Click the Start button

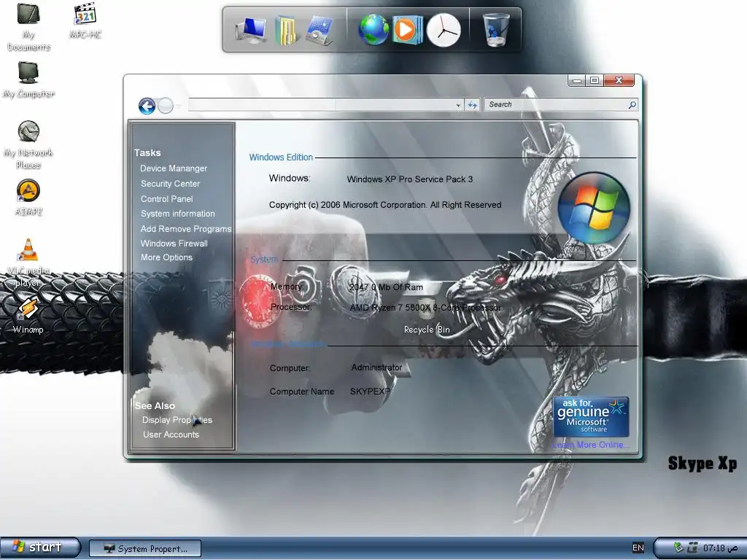point(40,547)
